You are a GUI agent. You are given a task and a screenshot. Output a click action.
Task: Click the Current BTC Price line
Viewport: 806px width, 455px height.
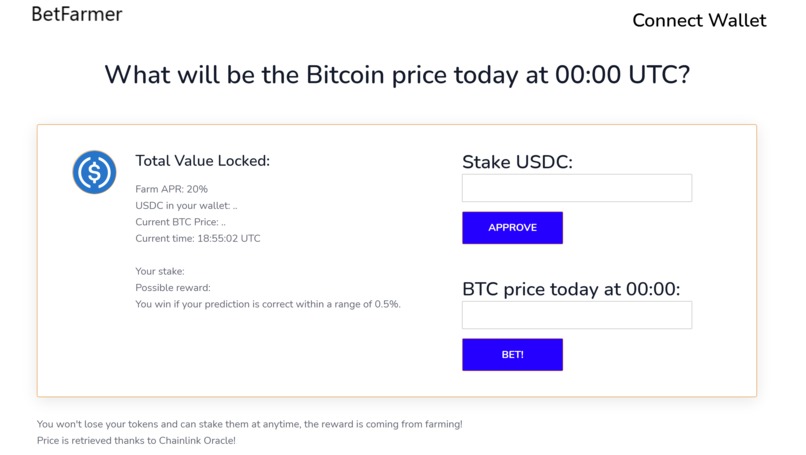[181, 222]
